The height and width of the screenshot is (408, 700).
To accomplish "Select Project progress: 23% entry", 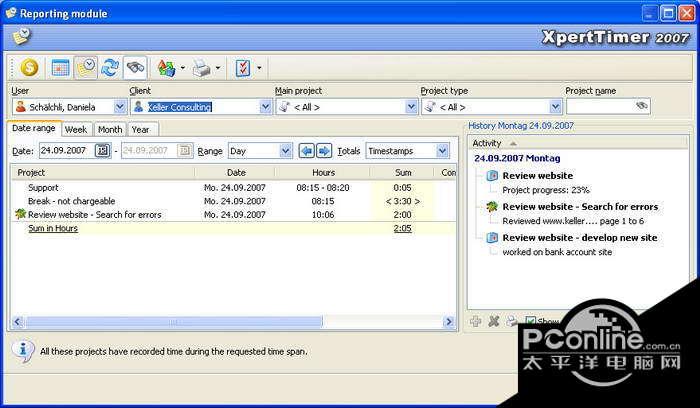I will point(546,190).
